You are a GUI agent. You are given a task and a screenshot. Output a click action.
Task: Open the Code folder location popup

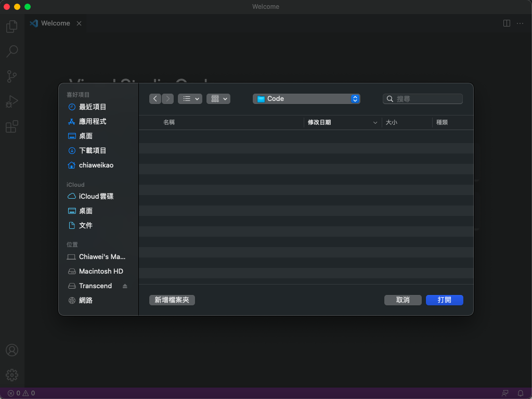click(306, 99)
